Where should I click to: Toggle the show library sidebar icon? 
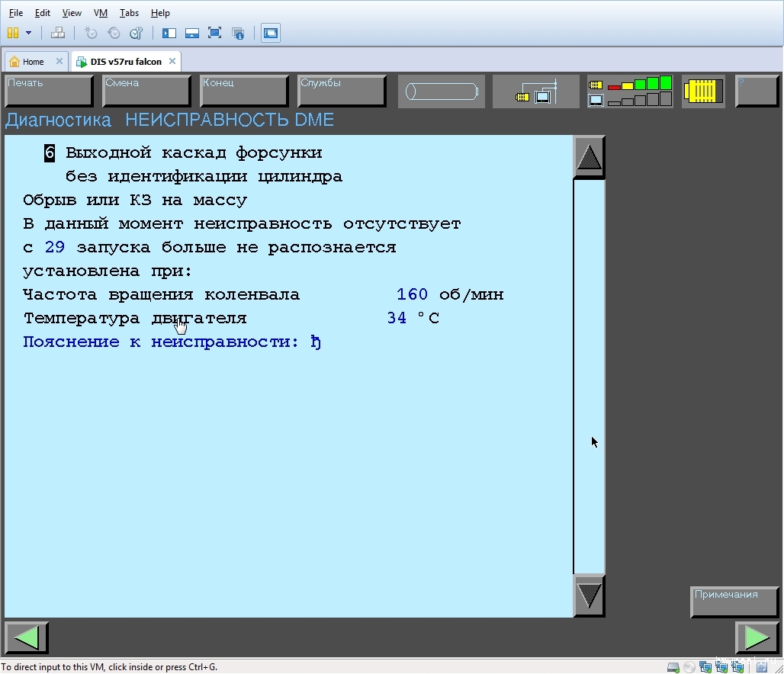(169, 33)
